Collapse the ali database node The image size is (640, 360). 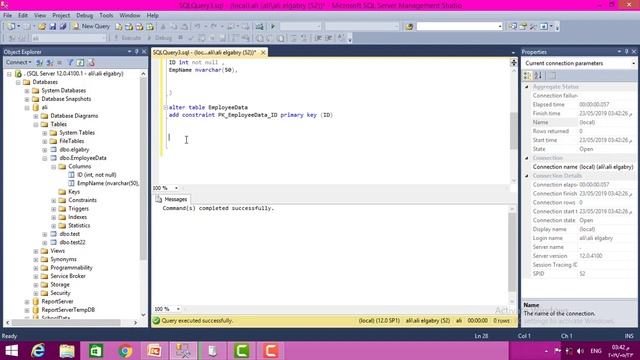tap(27, 108)
